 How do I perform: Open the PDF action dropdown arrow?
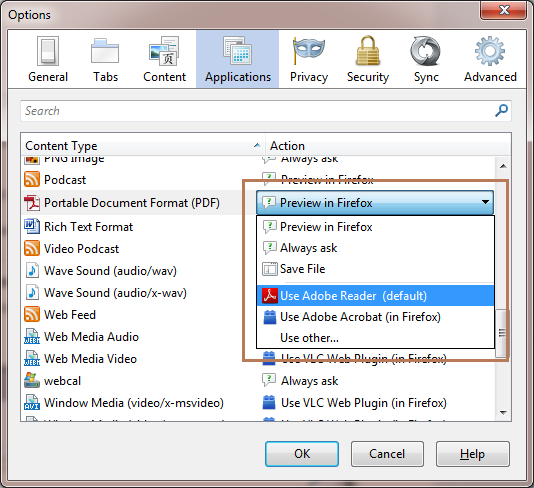[485, 202]
